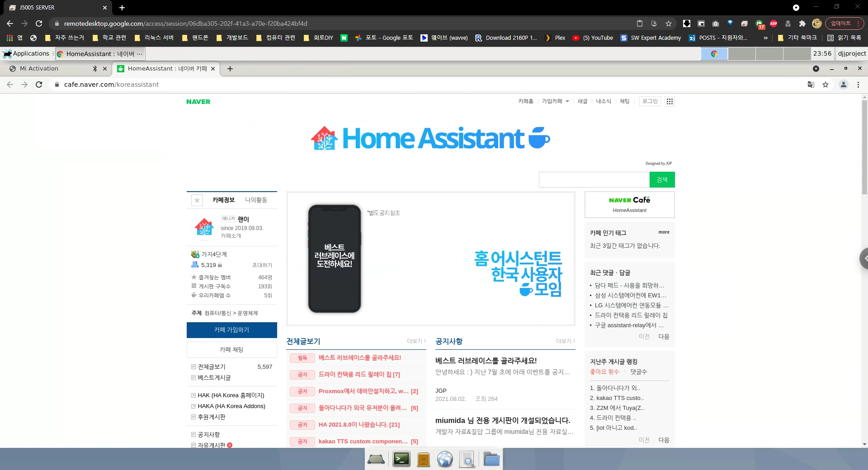Launch web browser globe in dock
Screen dimensions: 868x470
pyautogui.click(x=445, y=460)
